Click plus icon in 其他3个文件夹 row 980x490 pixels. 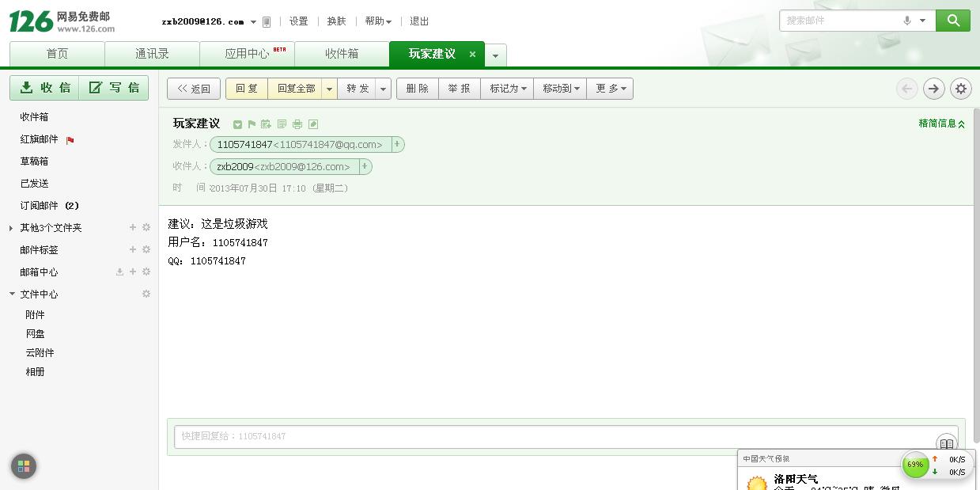[133, 227]
